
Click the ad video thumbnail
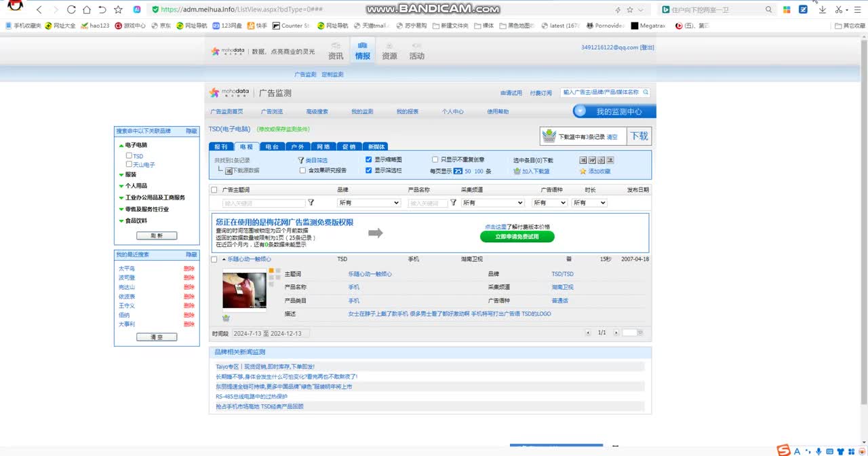click(x=244, y=290)
